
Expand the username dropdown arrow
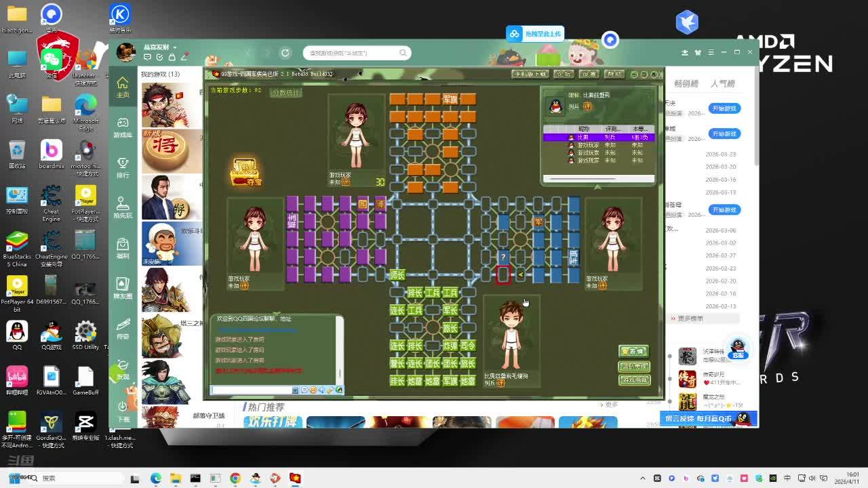click(175, 48)
